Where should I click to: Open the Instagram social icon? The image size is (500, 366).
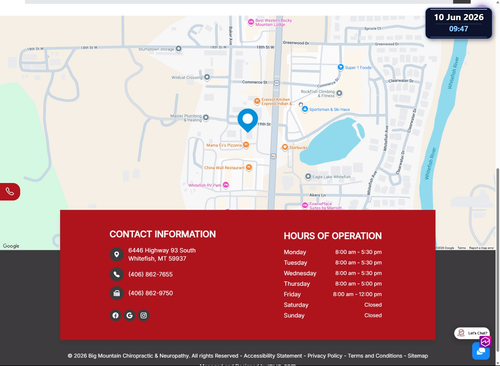pyautogui.click(x=144, y=315)
